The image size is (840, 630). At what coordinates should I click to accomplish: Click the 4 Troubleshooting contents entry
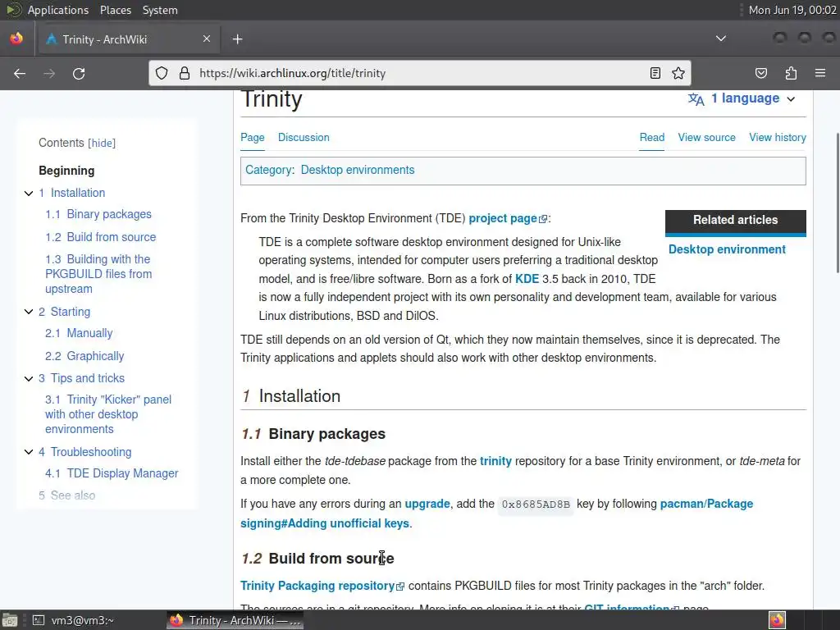click(84, 452)
